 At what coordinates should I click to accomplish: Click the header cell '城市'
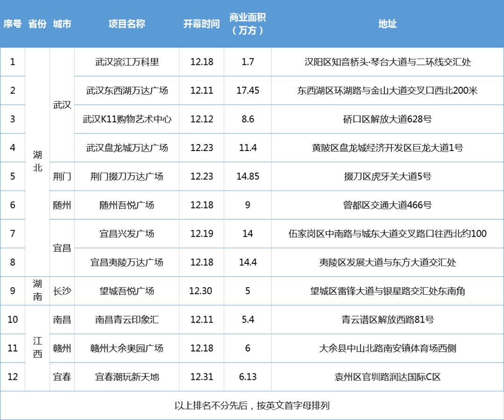[62, 24]
